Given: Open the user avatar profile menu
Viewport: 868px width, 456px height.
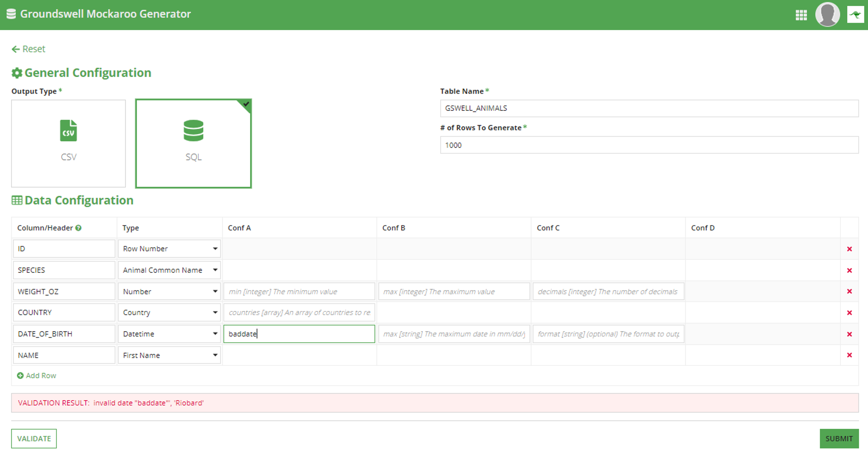Looking at the screenshot, I should coord(827,14).
